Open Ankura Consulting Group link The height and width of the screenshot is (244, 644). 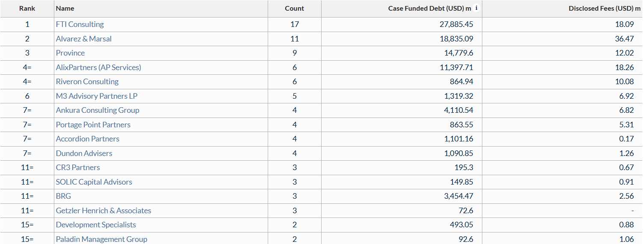[x=97, y=110]
